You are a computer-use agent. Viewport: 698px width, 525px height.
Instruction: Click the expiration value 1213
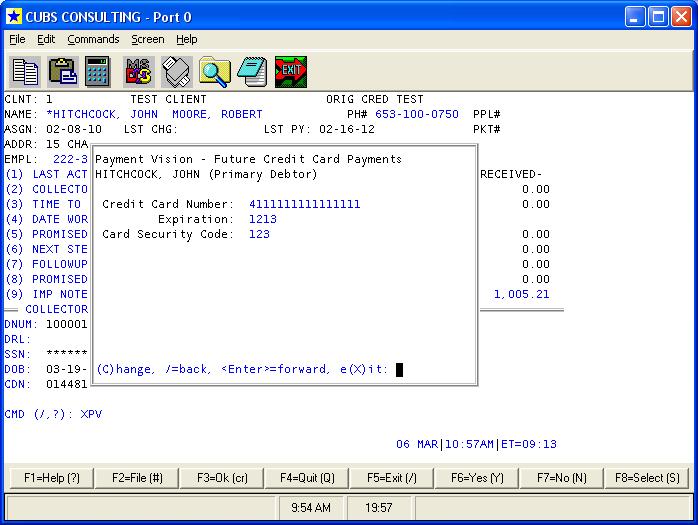pos(263,220)
